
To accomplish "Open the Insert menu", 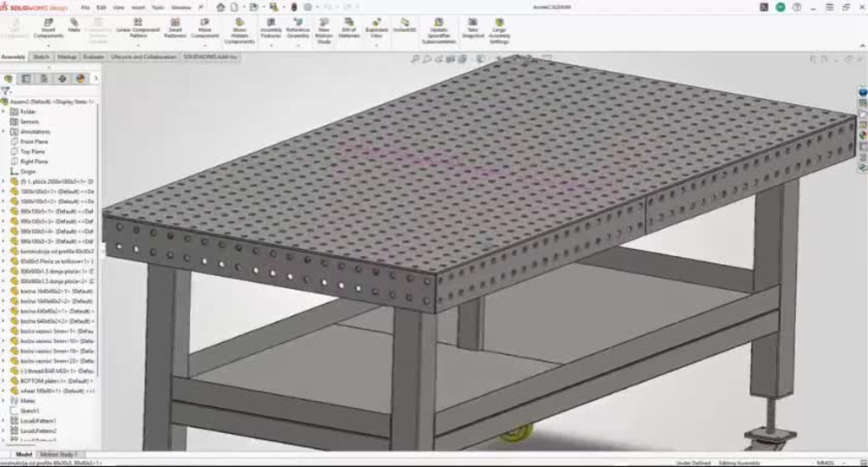I will [138, 8].
